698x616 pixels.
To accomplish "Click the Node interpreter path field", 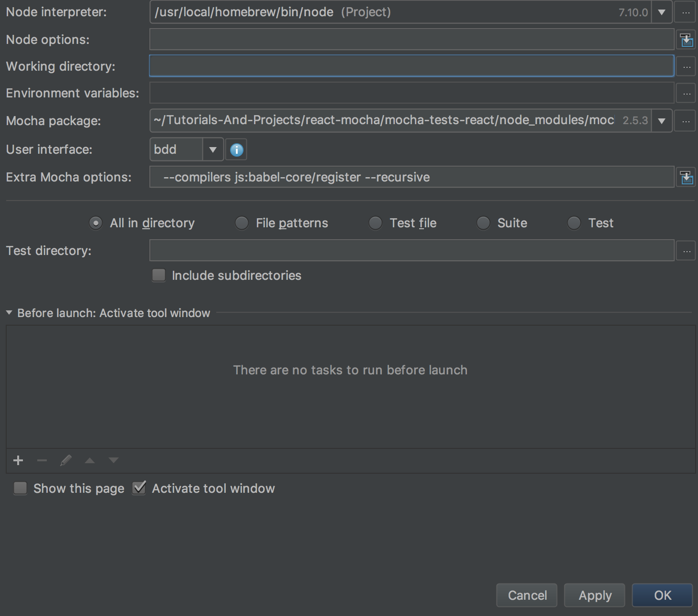I will coord(400,12).
